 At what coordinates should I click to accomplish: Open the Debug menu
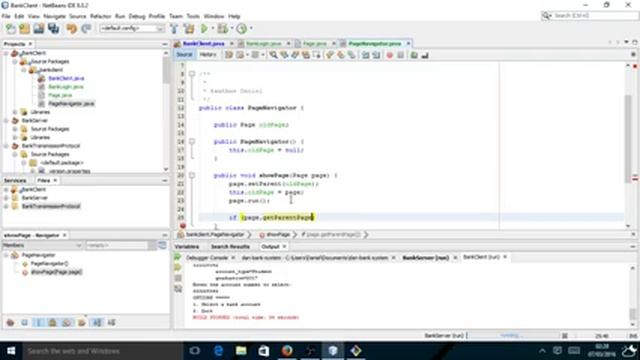137,16
